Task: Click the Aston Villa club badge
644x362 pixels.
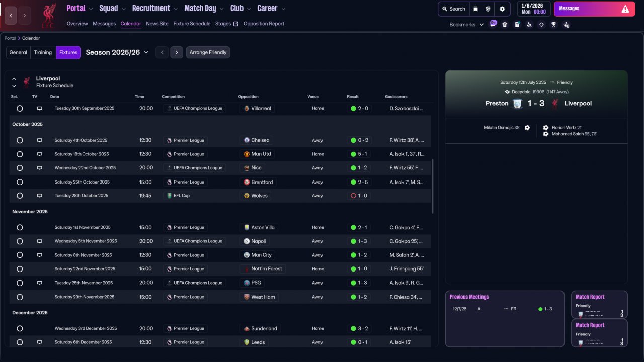Action: pos(247,228)
